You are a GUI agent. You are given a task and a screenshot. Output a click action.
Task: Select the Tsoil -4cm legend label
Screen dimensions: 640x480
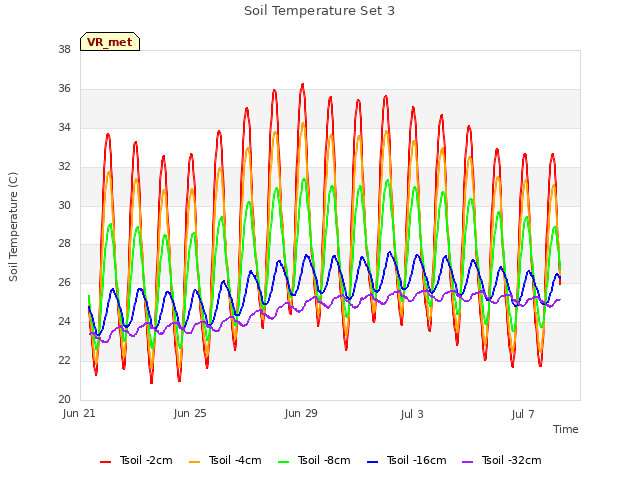(x=235, y=460)
